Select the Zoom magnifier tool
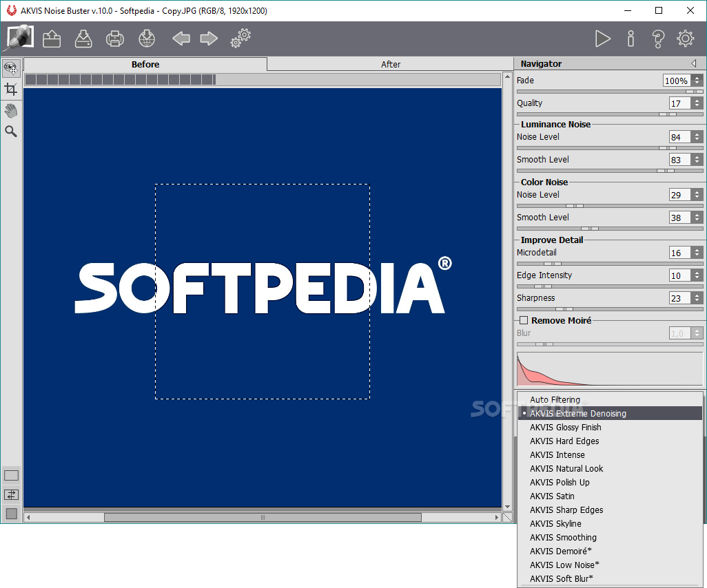Image resolution: width=707 pixels, height=588 pixels. 11,131
